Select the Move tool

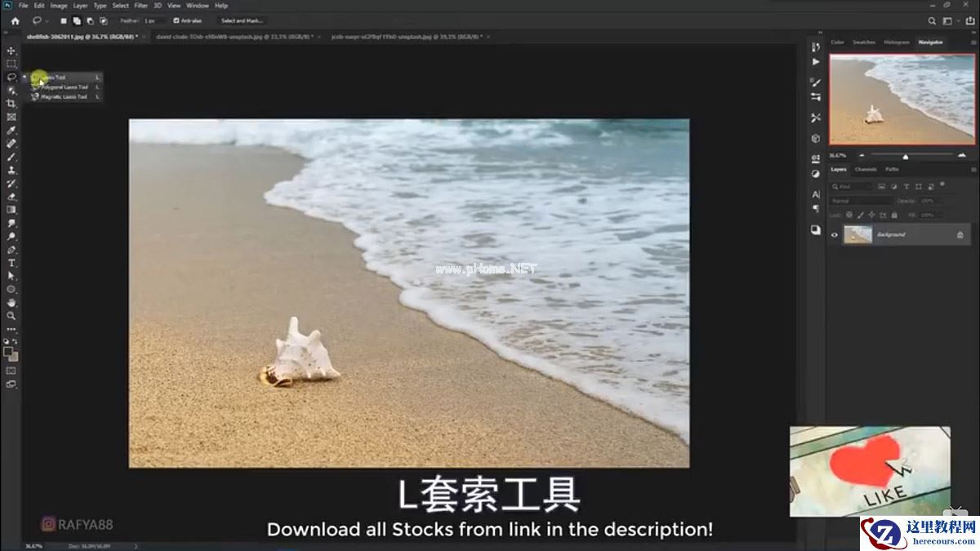(x=11, y=51)
